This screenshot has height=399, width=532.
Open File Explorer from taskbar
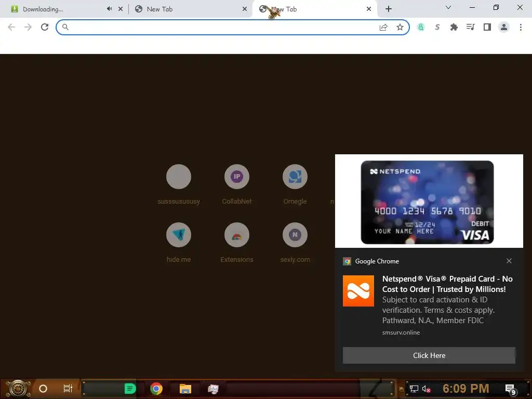click(x=185, y=389)
